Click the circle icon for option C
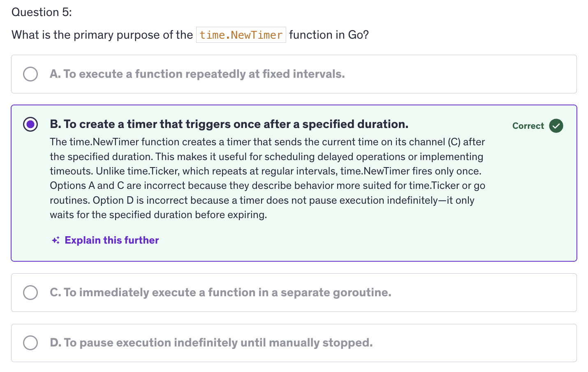The width and height of the screenshot is (588, 372). tap(30, 293)
